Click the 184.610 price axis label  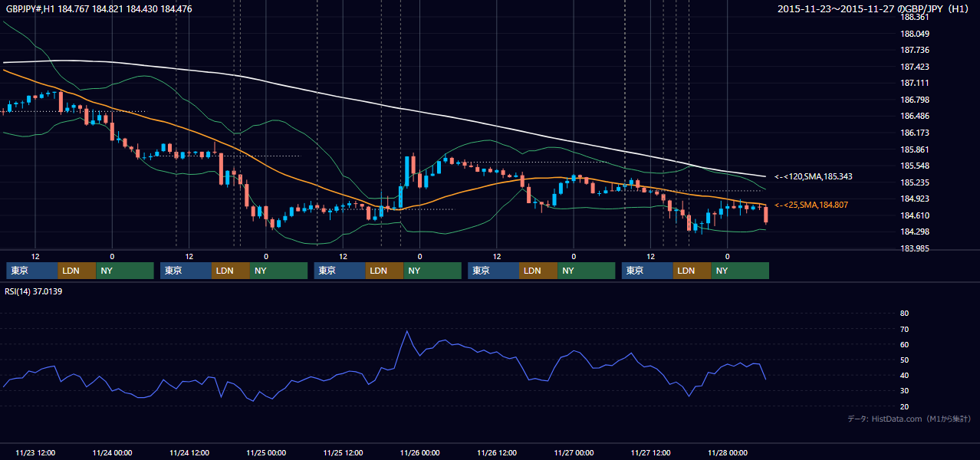coord(915,215)
